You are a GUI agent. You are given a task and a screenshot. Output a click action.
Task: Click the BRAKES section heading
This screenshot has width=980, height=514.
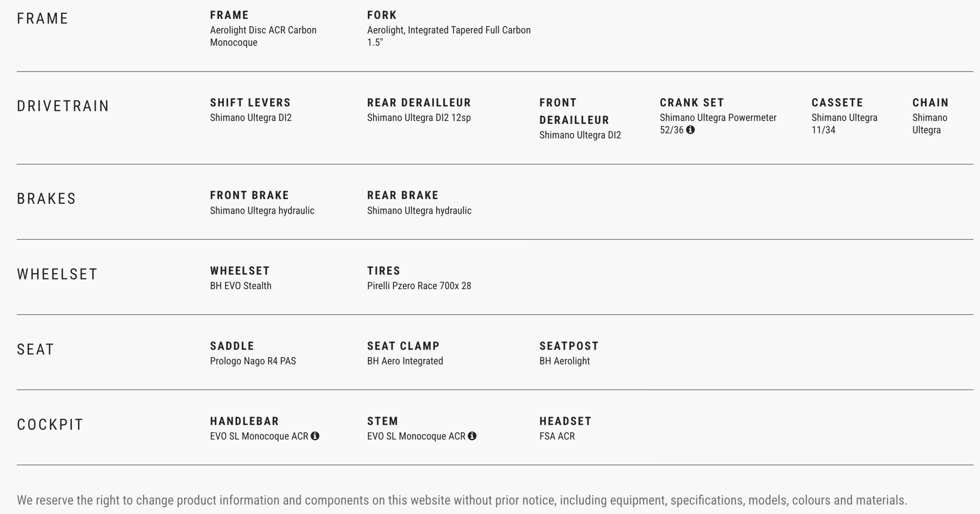[46, 199]
